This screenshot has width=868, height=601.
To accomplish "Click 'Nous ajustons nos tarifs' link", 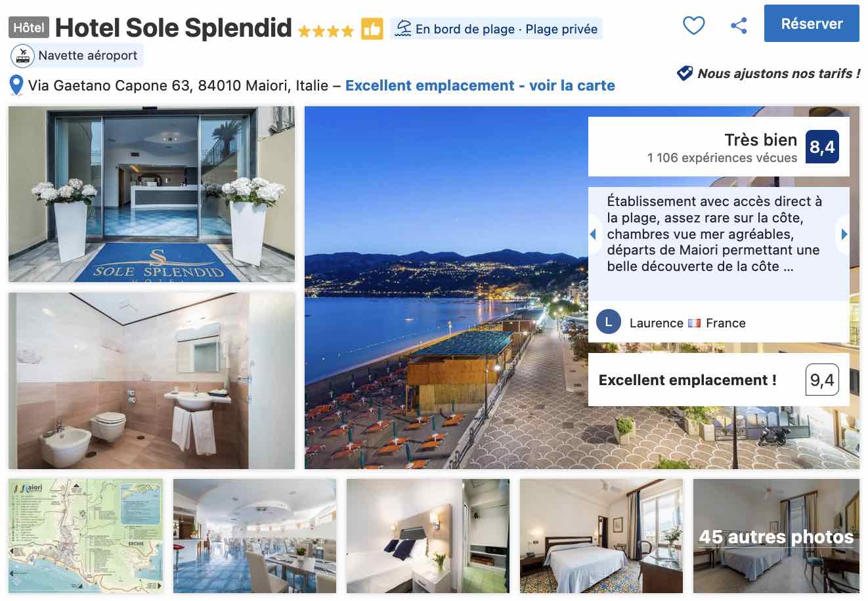I will (778, 73).
